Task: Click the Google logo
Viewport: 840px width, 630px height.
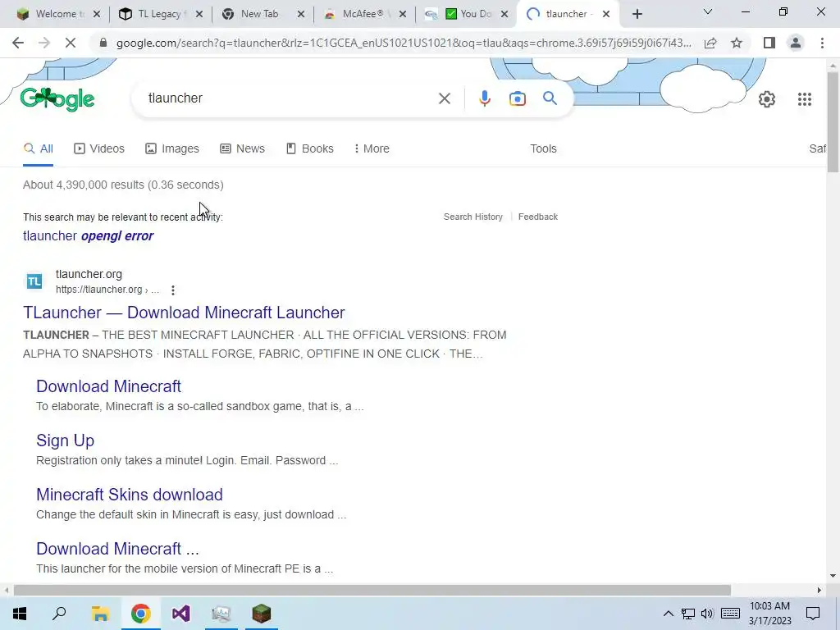Action: (x=57, y=99)
